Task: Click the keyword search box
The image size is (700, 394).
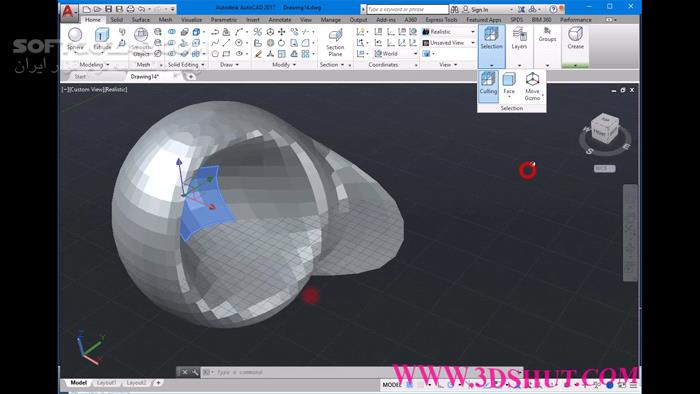Action: [x=407, y=9]
